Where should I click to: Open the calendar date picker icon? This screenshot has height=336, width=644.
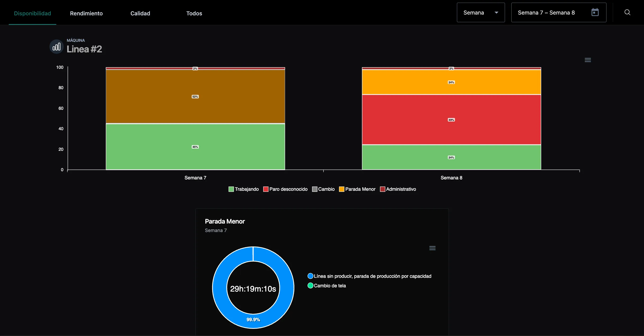pyautogui.click(x=595, y=12)
